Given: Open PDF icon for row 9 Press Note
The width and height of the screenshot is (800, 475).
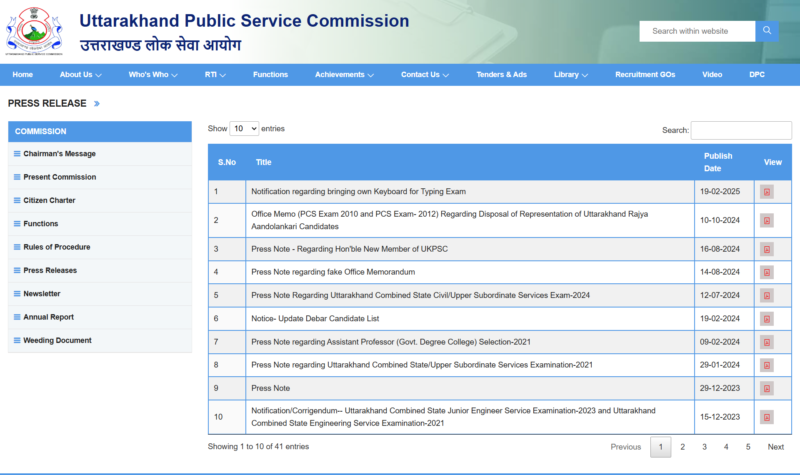Looking at the screenshot, I should [x=767, y=388].
